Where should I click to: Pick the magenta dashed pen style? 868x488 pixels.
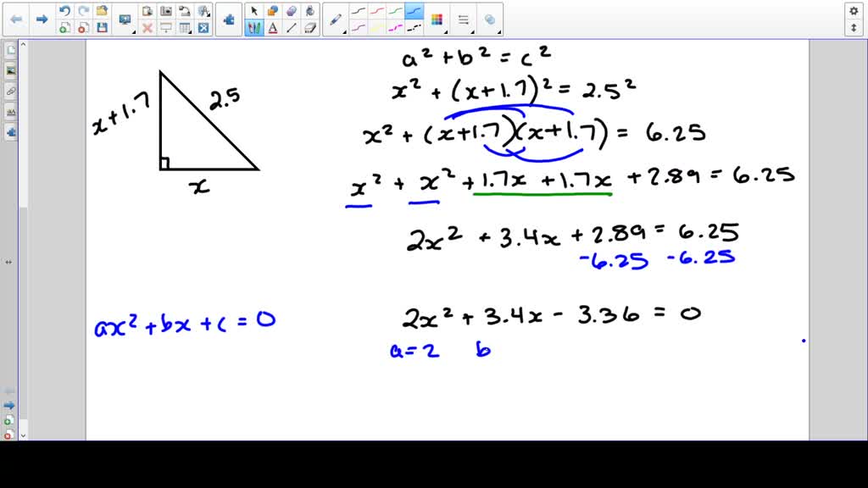(x=395, y=28)
